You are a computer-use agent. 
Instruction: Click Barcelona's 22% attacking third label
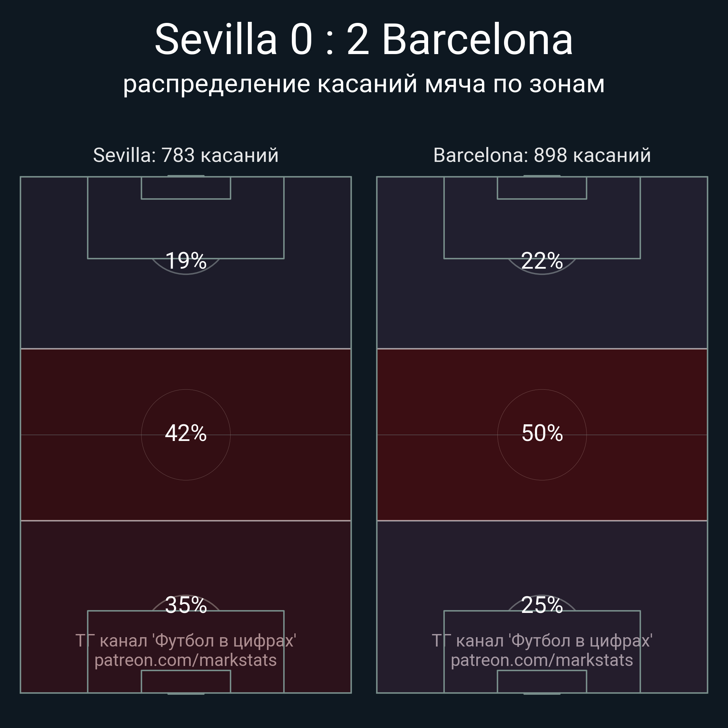(542, 261)
